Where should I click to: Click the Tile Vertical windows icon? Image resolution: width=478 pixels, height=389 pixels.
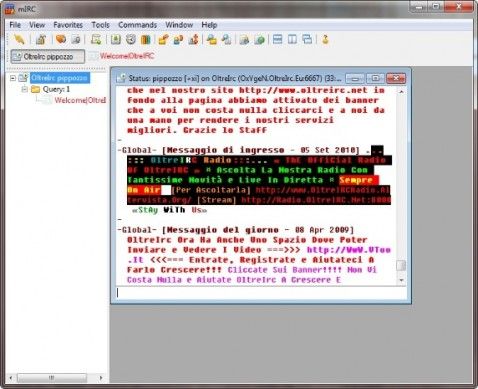click(x=292, y=40)
